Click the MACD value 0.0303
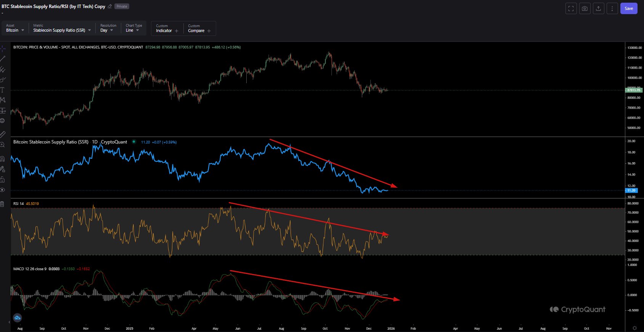This screenshot has width=644, height=332. [54, 269]
